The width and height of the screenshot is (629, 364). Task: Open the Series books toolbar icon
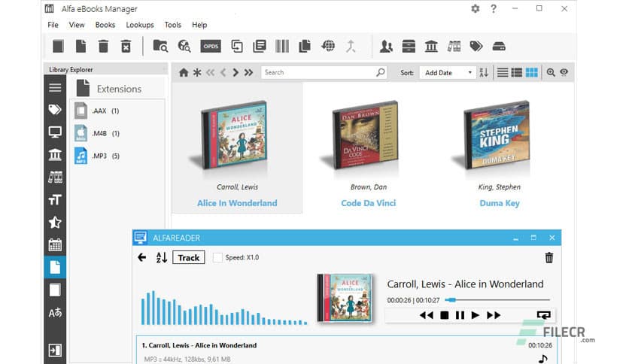[x=454, y=46]
